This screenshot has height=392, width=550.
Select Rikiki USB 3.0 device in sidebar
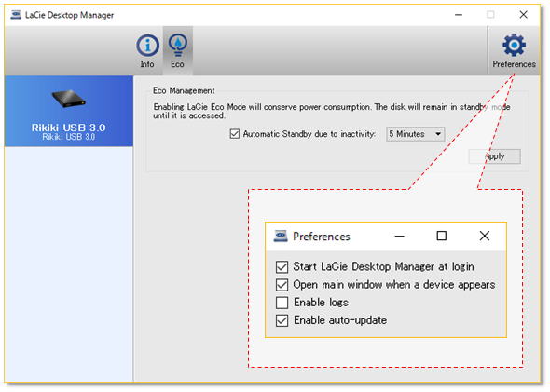click(69, 111)
